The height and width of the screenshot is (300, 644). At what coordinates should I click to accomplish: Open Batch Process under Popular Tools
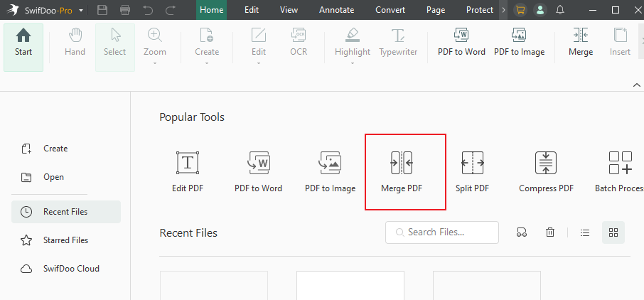(620, 172)
